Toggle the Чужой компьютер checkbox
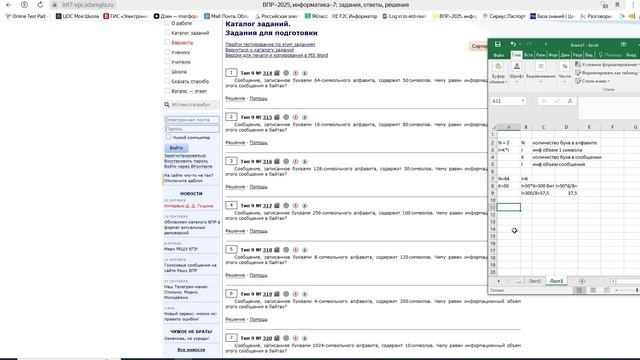Viewport: 640px width, 360px height. pyautogui.click(x=168, y=137)
